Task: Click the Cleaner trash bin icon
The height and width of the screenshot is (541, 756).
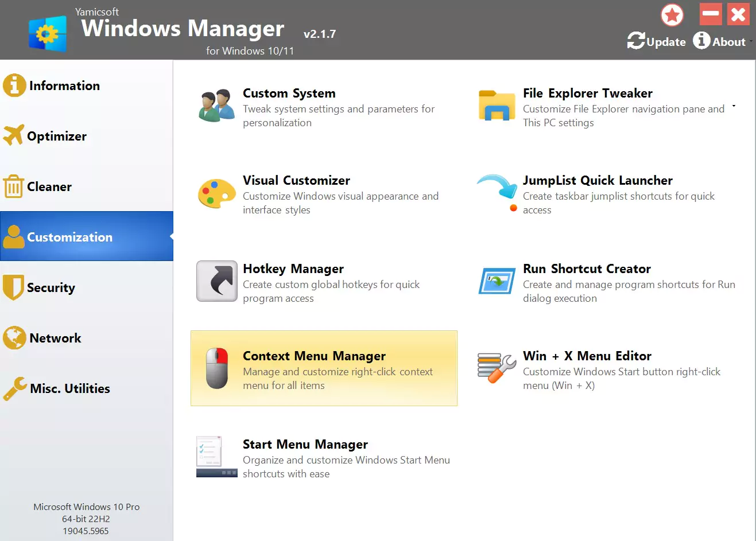Action: click(13, 186)
